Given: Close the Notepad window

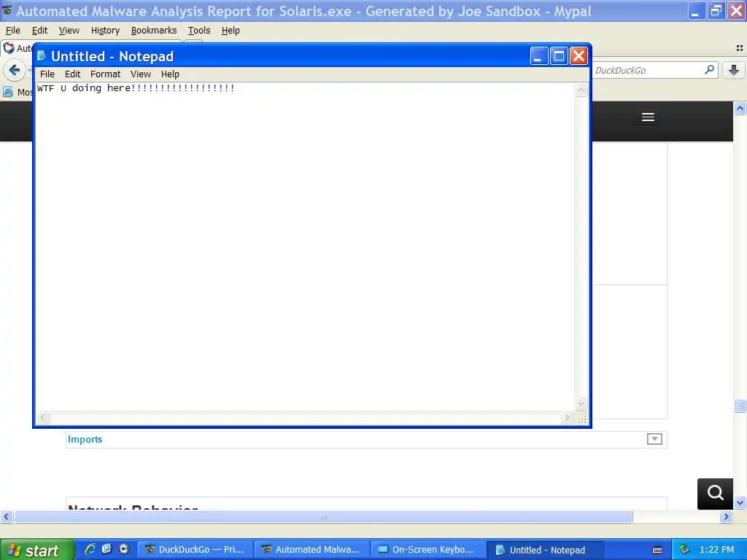Looking at the screenshot, I should click(x=578, y=56).
